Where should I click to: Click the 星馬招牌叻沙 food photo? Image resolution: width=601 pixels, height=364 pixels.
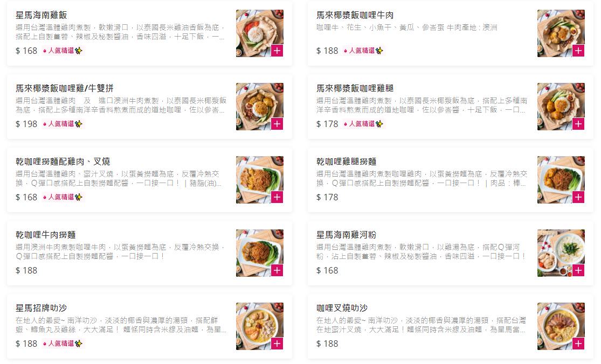(x=260, y=326)
